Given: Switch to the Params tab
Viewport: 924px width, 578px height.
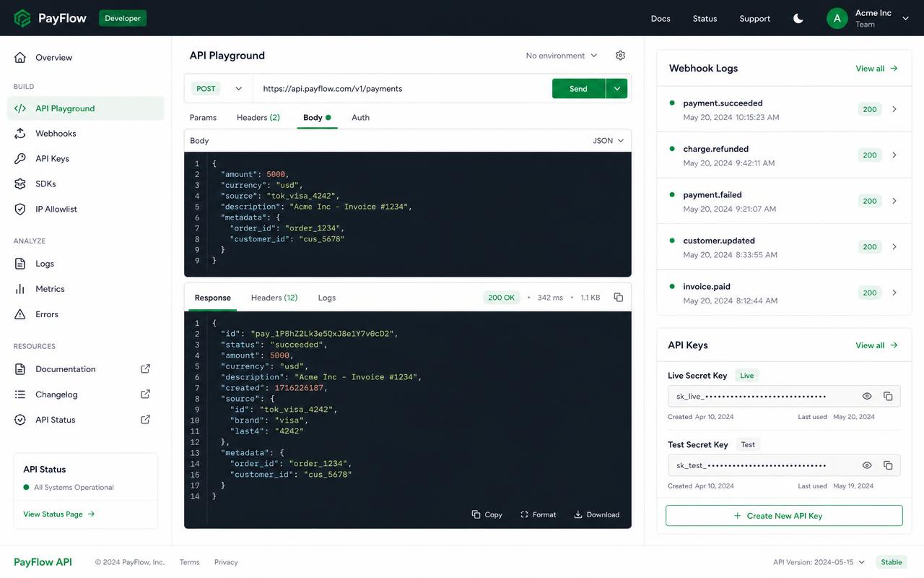Looking at the screenshot, I should point(203,118).
